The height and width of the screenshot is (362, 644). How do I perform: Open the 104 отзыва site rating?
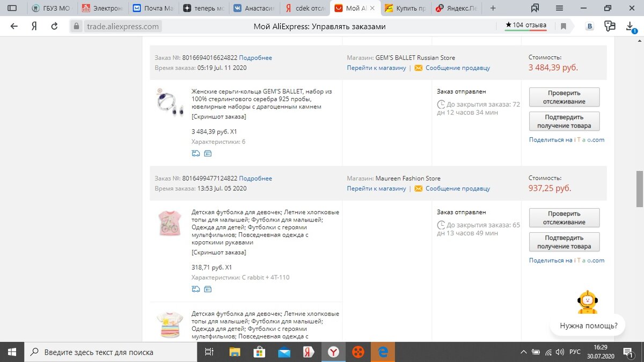point(526,26)
